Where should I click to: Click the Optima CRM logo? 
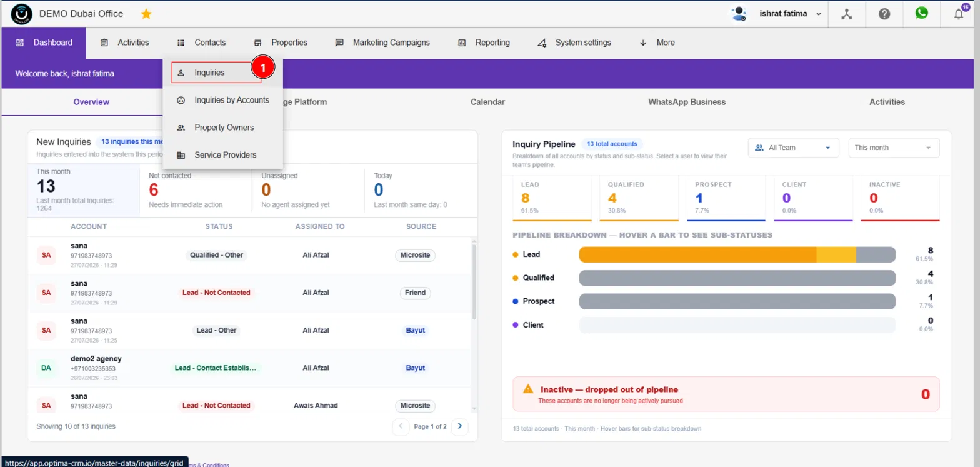pos(22,14)
